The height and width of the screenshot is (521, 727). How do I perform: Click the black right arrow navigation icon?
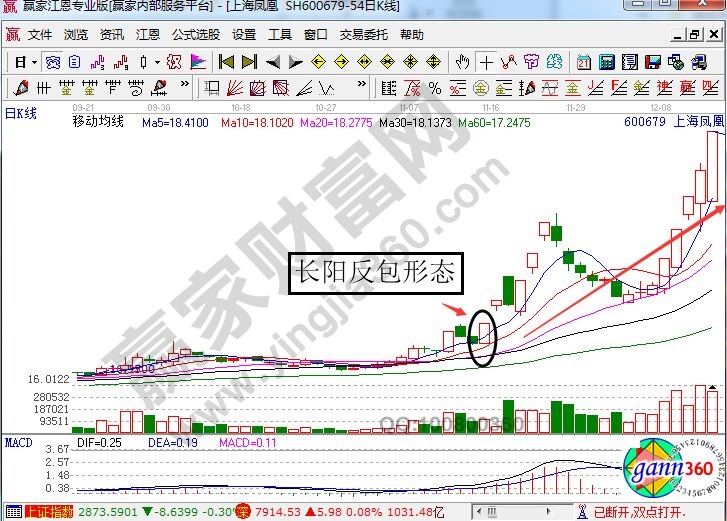click(x=296, y=62)
